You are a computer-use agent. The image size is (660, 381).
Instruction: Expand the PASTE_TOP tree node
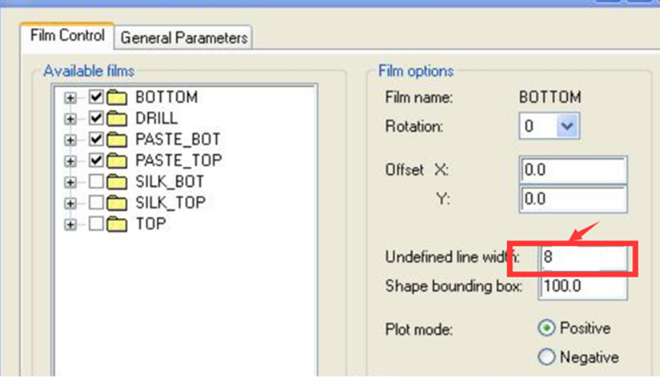(x=70, y=161)
